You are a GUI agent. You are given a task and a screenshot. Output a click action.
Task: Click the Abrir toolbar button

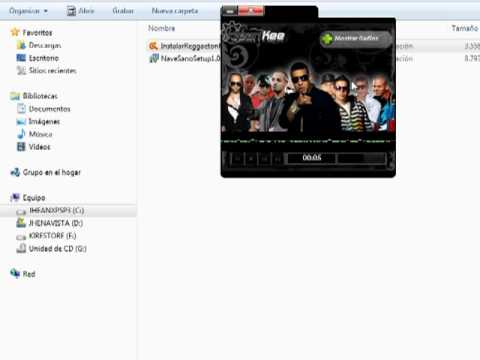[x=81, y=11]
